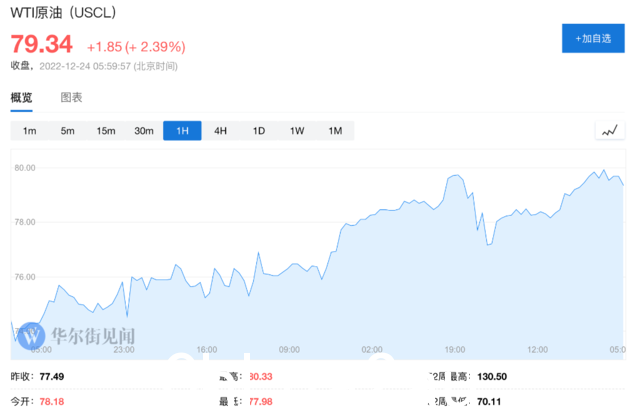Switch to the 图表 tab
The image size is (640, 412).
click(71, 98)
